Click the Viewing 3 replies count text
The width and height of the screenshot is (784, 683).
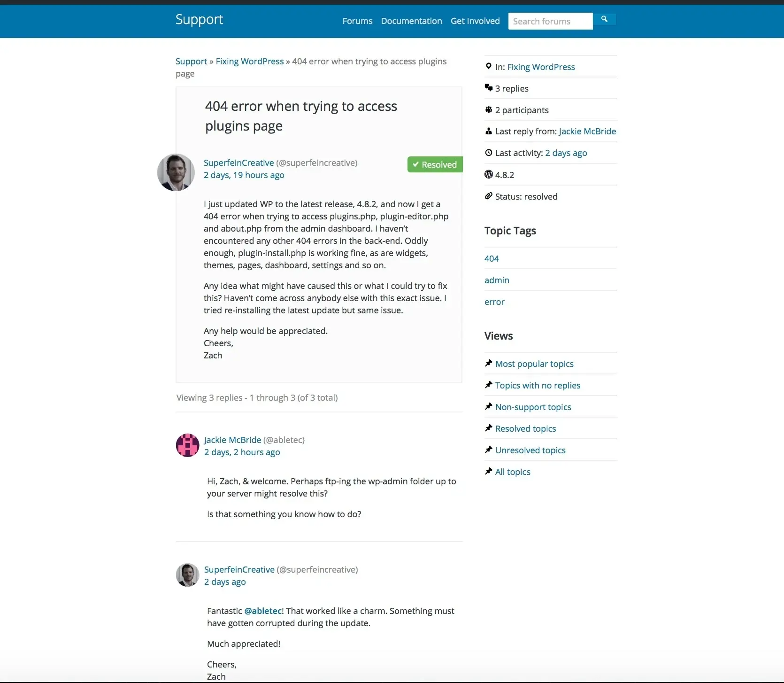tap(257, 398)
